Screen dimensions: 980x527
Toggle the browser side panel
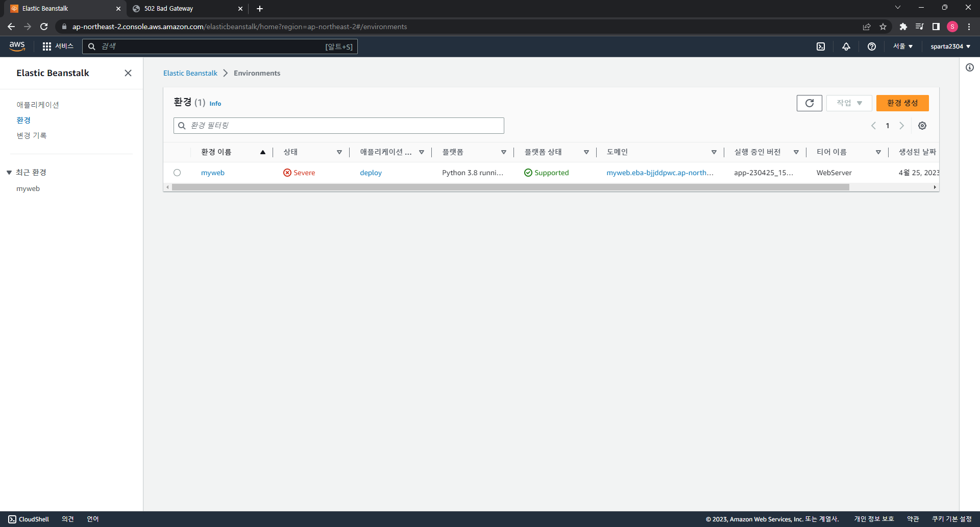[936, 27]
